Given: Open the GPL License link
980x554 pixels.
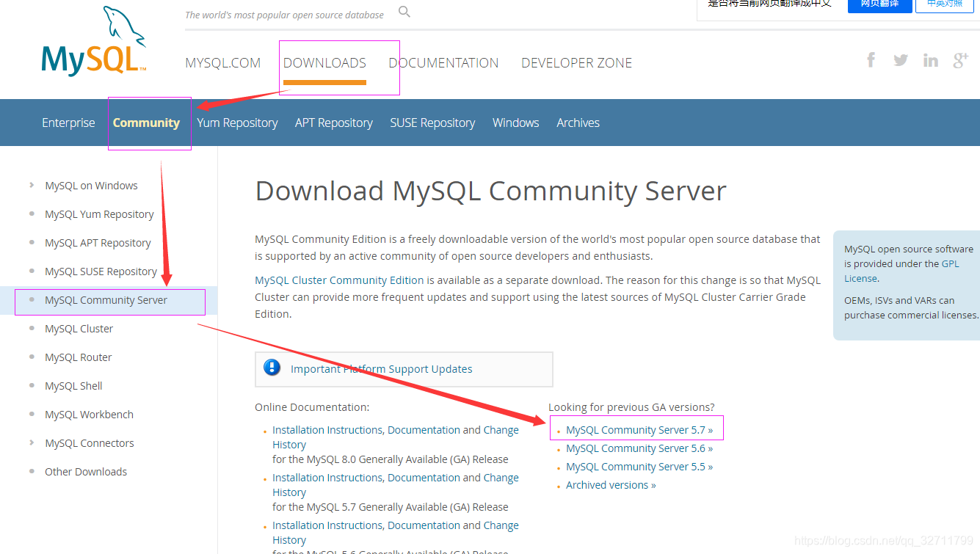Looking at the screenshot, I should (x=901, y=271).
